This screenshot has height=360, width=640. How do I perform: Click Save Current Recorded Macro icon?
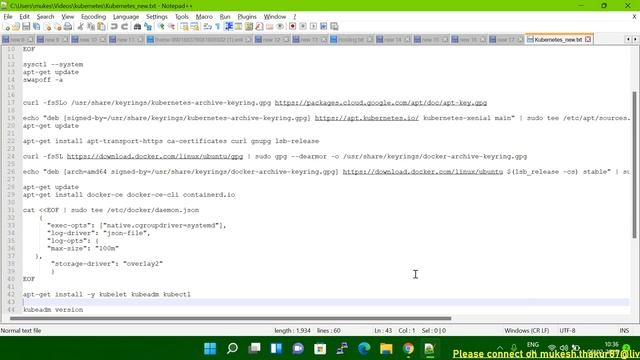334,27
